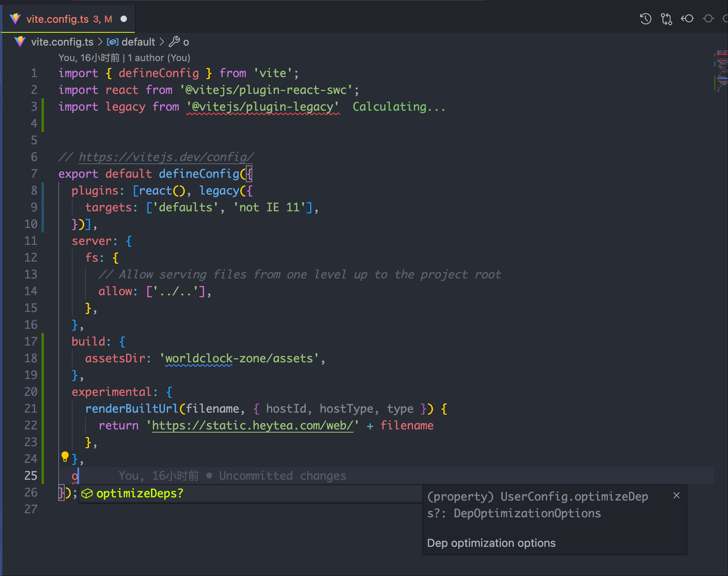Click the 'allow' property on line 14
This screenshot has width=728, height=576.
(115, 291)
